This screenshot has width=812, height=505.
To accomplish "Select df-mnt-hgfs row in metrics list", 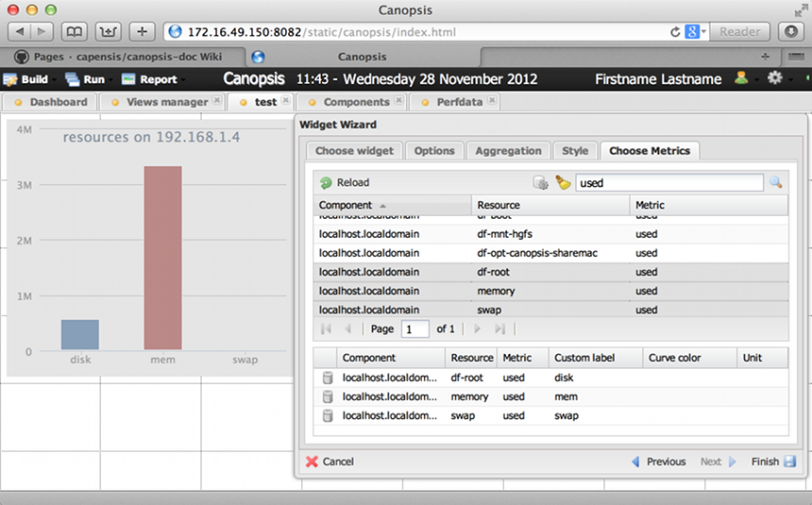I will coord(551,234).
